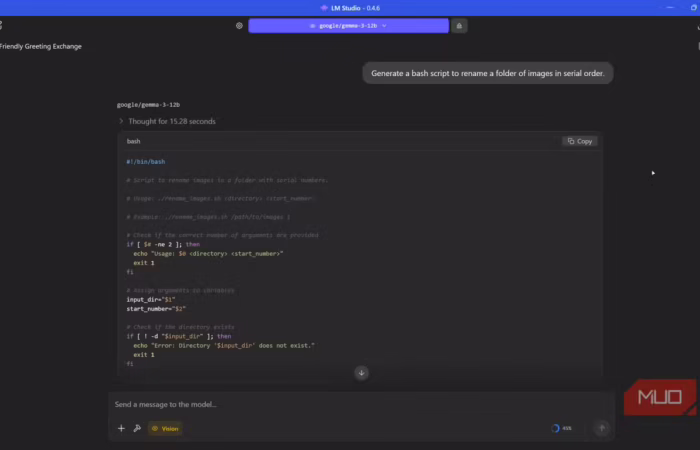Open the google/gemma-3-12b model selector dropdown

(348, 26)
